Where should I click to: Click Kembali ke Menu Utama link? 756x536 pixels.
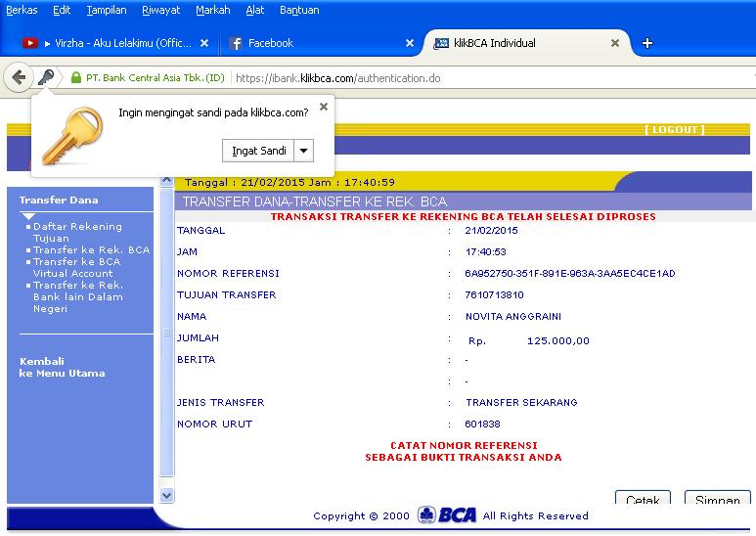62,368
